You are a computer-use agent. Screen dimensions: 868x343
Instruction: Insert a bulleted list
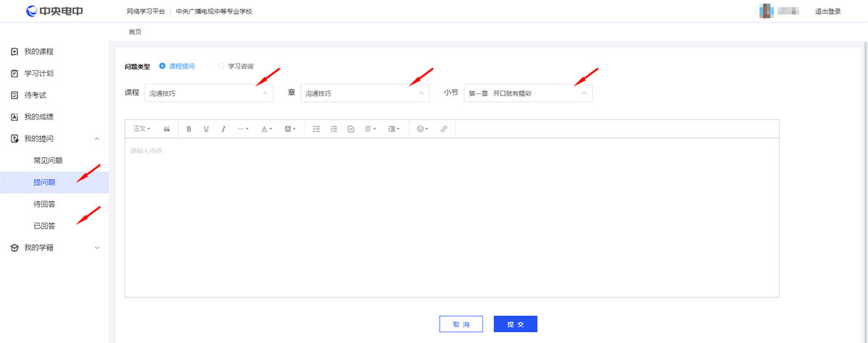316,129
